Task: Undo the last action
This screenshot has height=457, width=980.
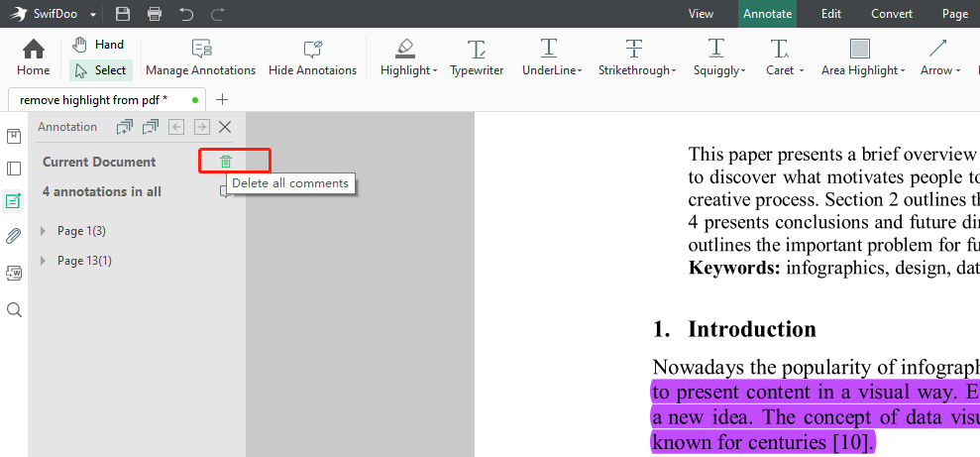Action: tap(186, 14)
